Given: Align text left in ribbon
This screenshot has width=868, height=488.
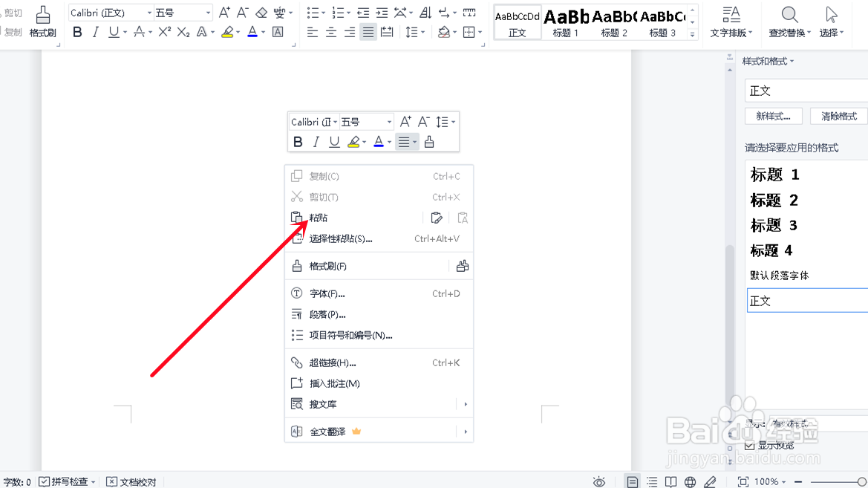Looking at the screenshot, I should 313,32.
